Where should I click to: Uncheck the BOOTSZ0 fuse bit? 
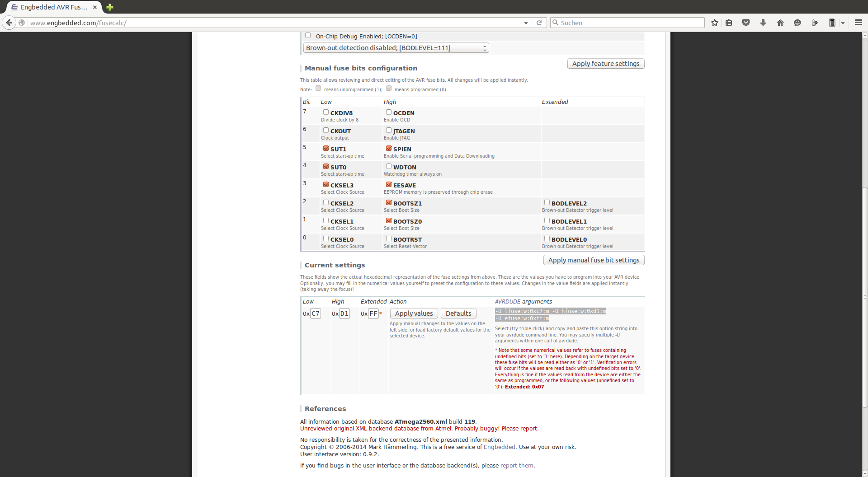point(389,221)
